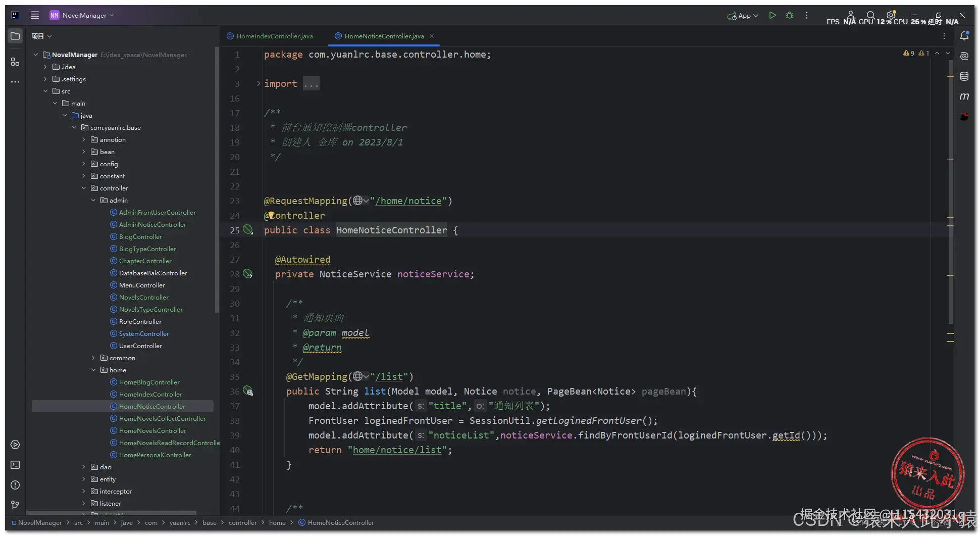Open the Maven tool window
The height and width of the screenshot is (536, 980).
pyautogui.click(x=964, y=96)
